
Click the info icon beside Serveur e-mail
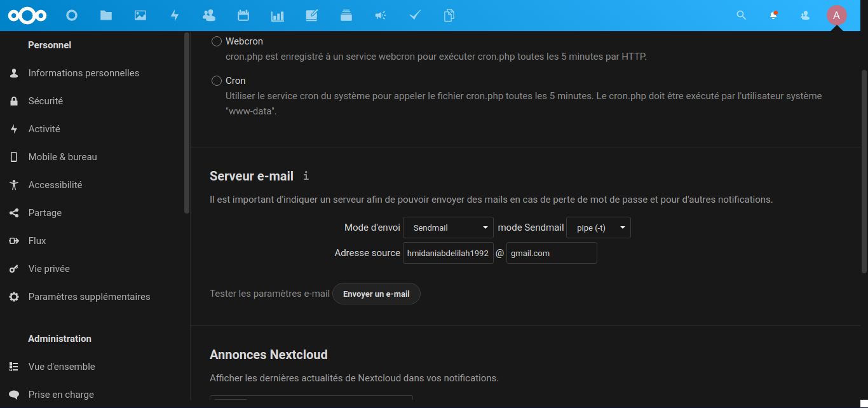tap(306, 176)
